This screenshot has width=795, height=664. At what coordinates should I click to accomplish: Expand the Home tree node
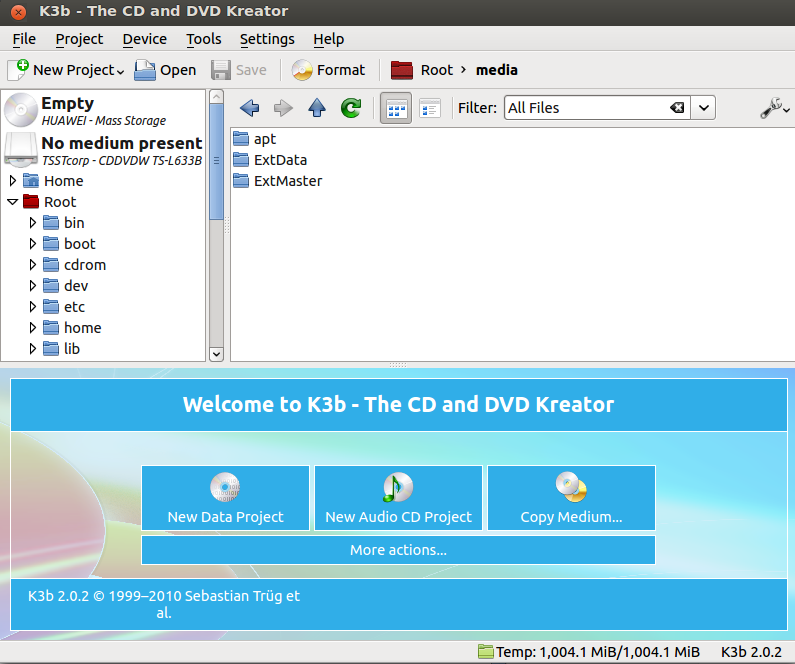[x=13, y=180]
